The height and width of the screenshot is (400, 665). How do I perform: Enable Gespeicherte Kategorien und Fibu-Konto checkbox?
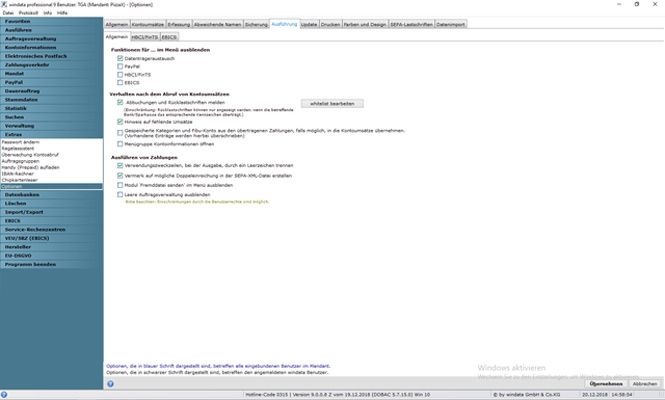coord(120,133)
